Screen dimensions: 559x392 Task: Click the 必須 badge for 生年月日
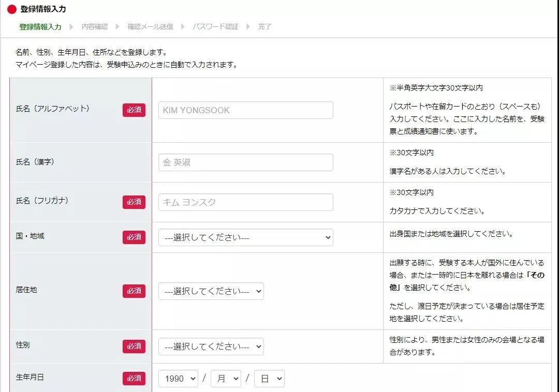[x=134, y=378]
